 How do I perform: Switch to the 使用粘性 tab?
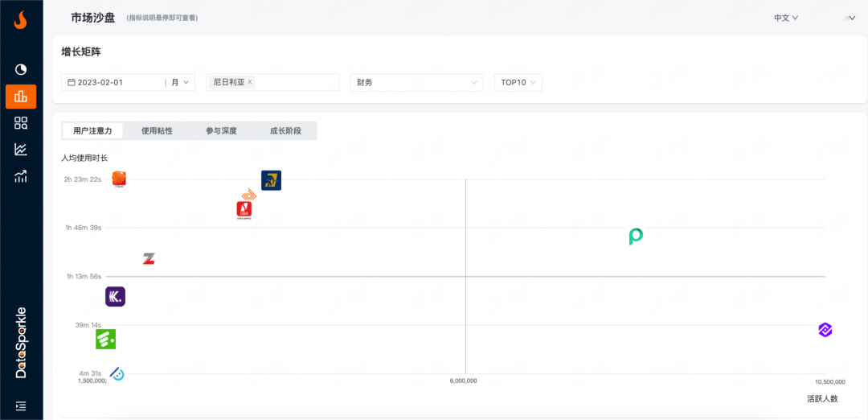157,130
